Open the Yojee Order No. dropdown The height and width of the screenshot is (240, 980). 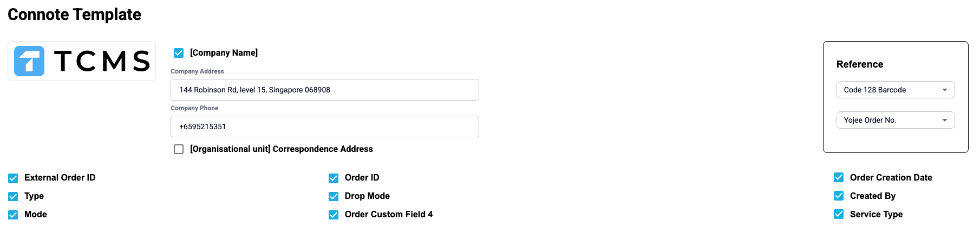[x=895, y=120]
